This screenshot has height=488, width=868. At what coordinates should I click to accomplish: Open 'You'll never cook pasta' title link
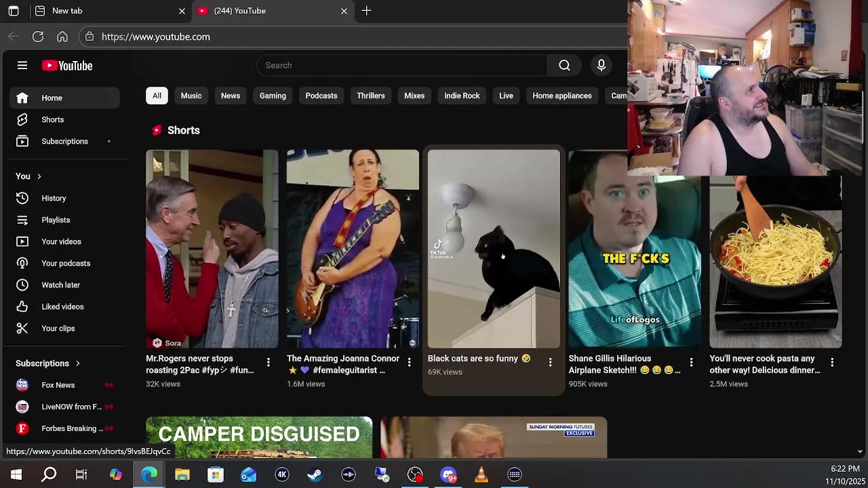coord(765,364)
